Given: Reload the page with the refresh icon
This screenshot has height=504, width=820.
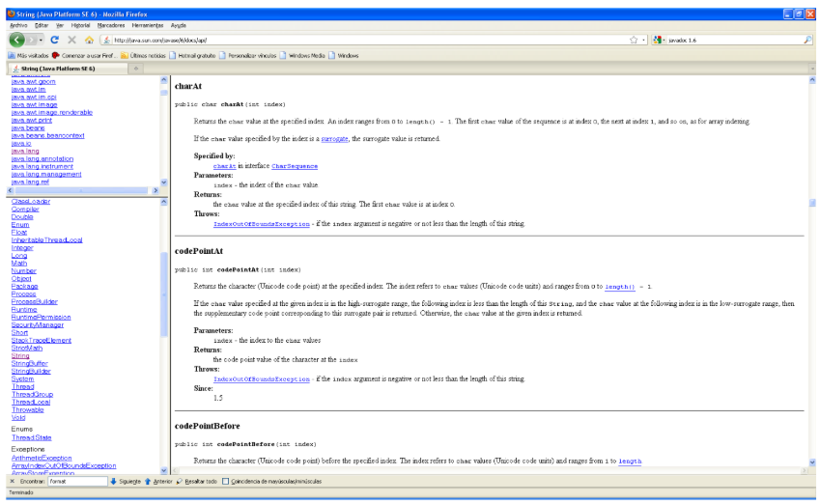Looking at the screenshot, I should point(55,40).
